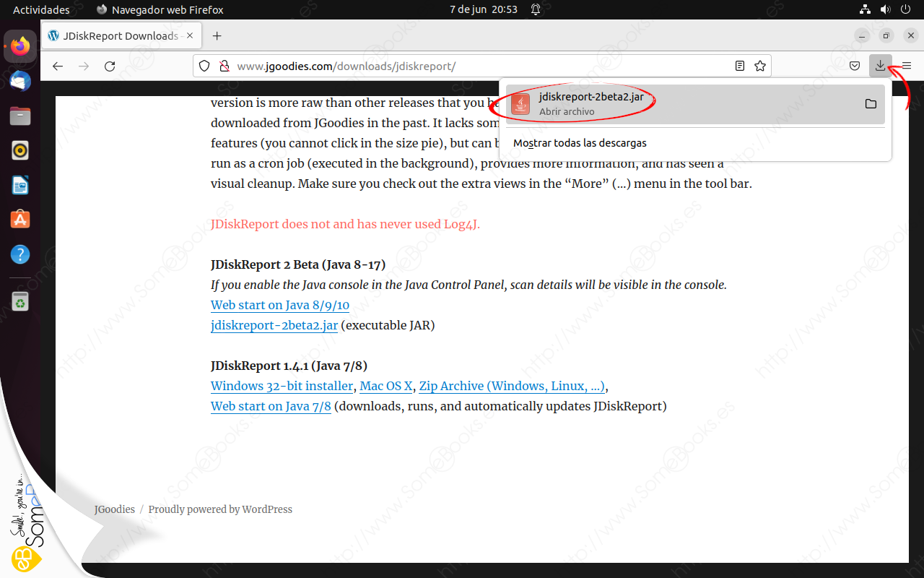
Task: Open the Downloads panel icon
Action: [881, 66]
